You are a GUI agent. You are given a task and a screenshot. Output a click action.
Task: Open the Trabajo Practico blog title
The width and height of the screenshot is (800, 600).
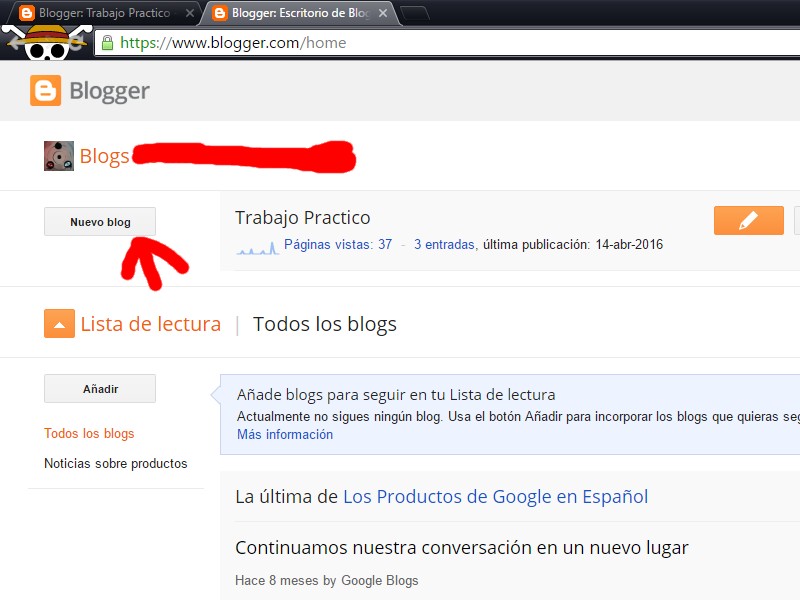click(x=303, y=217)
